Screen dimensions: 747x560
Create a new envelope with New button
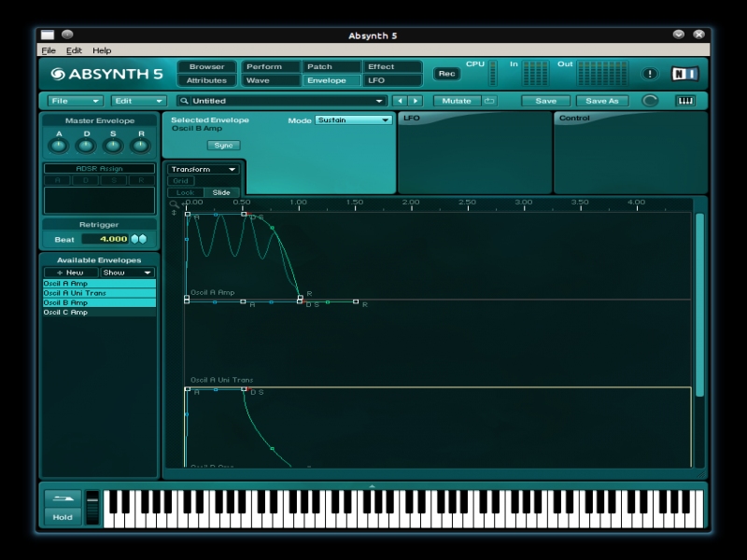coord(70,273)
